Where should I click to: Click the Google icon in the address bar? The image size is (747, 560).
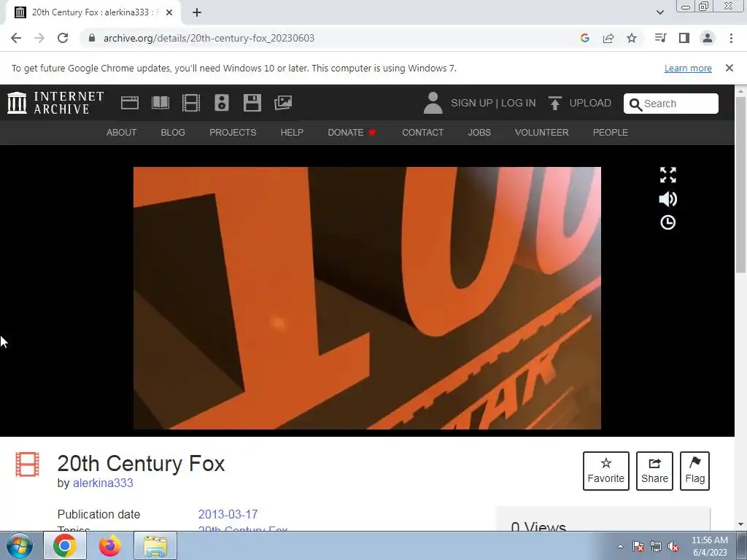pos(585,38)
